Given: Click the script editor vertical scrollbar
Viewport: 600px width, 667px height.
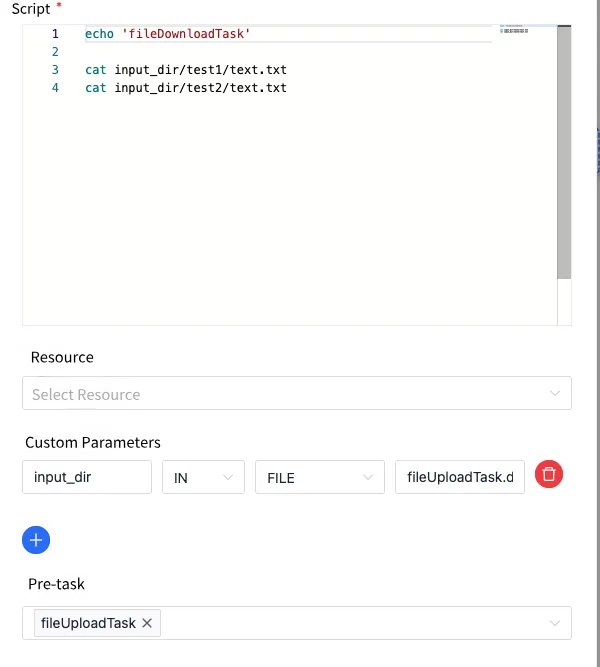Looking at the screenshot, I should (564, 152).
